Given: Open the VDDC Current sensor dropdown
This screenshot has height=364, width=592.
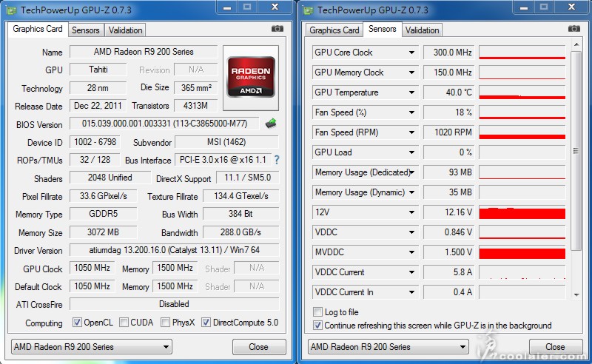Looking at the screenshot, I should (411, 272).
